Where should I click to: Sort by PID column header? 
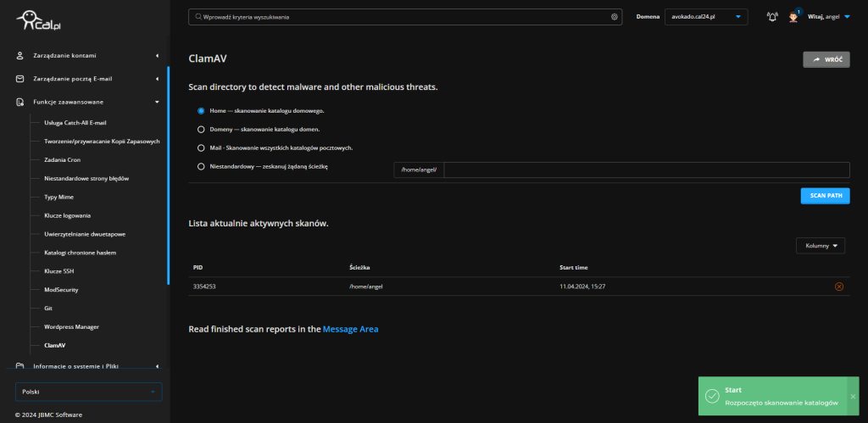(198, 267)
